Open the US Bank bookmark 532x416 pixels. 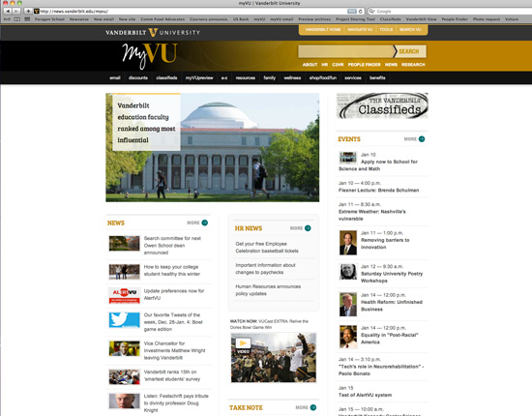click(241, 19)
